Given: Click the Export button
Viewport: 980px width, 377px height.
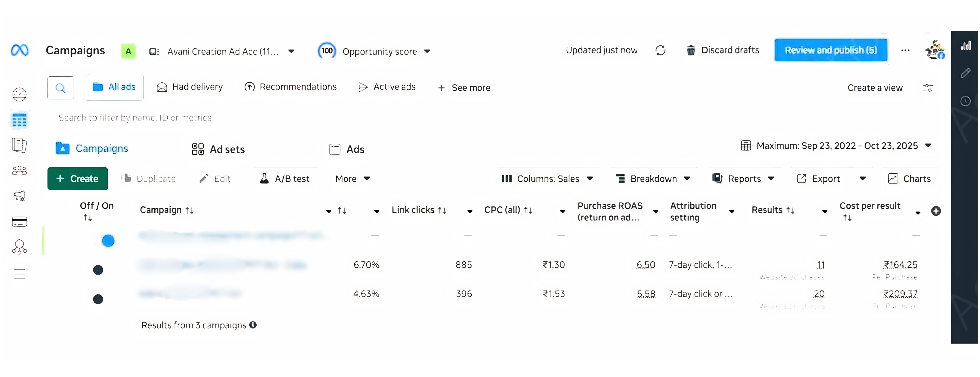Looking at the screenshot, I should (x=818, y=179).
